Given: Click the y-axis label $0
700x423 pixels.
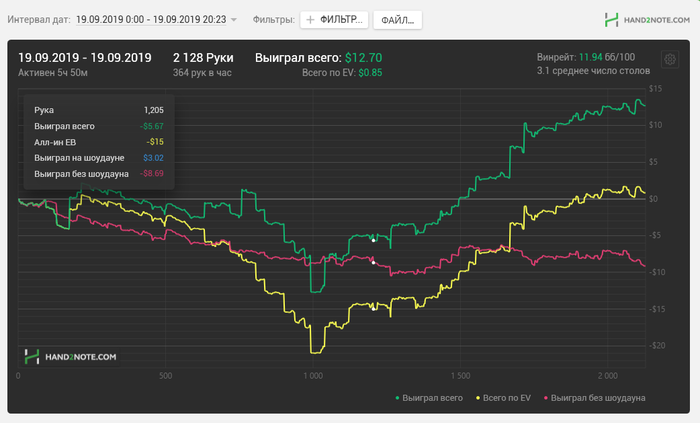Looking at the screenshot, I should (653, 199).
